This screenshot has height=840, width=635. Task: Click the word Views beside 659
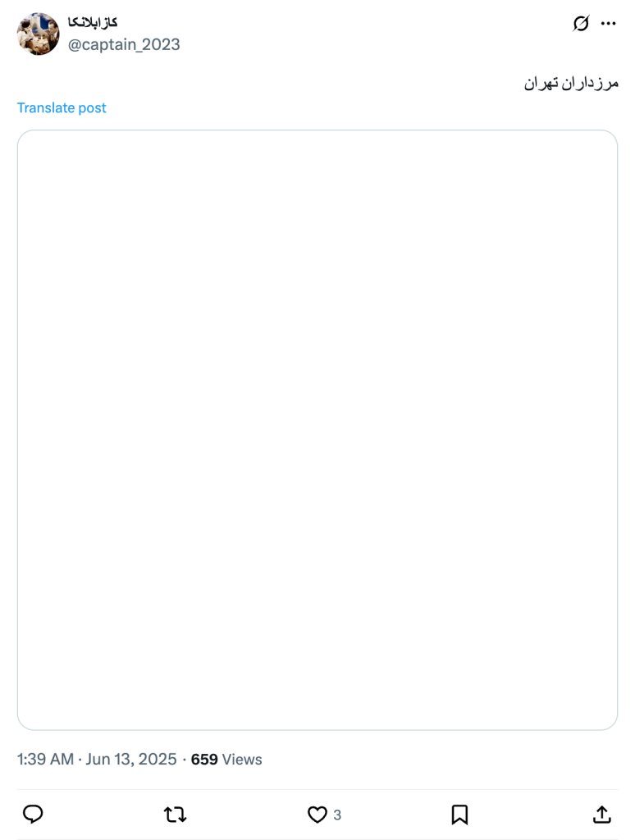click(242, 759)
